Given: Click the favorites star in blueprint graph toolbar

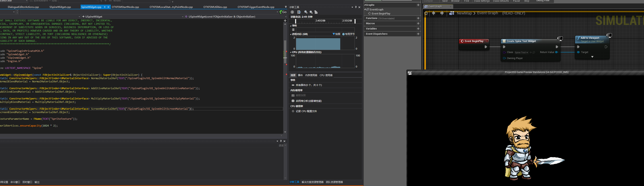Looking at the screenshot, I should pyautogui.click(x=426, y=13).
